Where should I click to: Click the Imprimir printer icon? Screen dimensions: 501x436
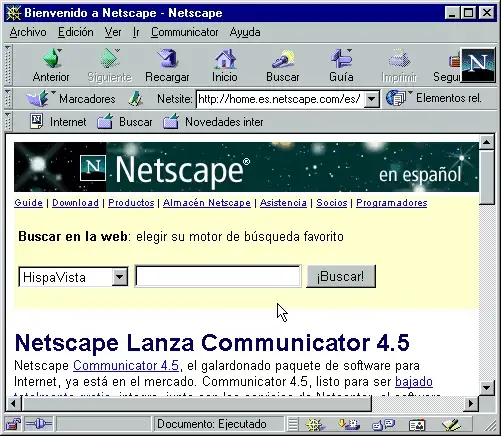(x=399, y=58)
